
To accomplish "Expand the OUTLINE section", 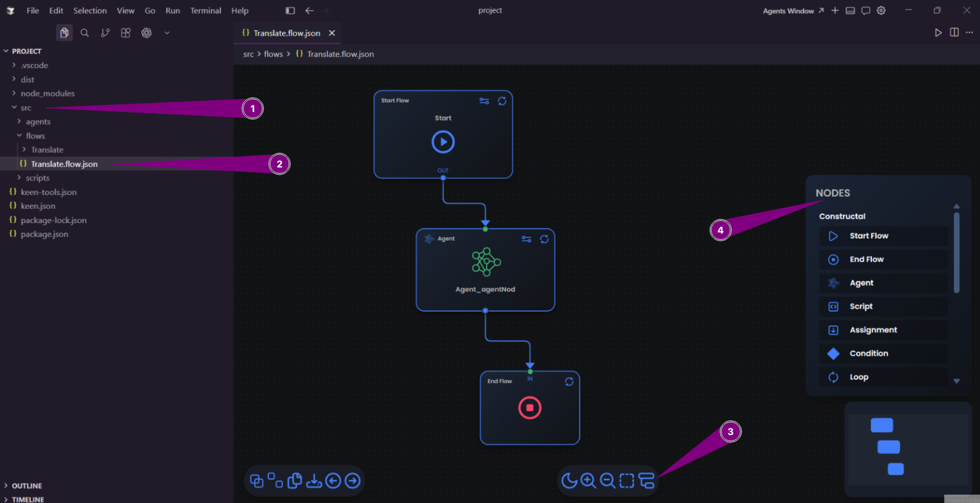I will [27, 486].
